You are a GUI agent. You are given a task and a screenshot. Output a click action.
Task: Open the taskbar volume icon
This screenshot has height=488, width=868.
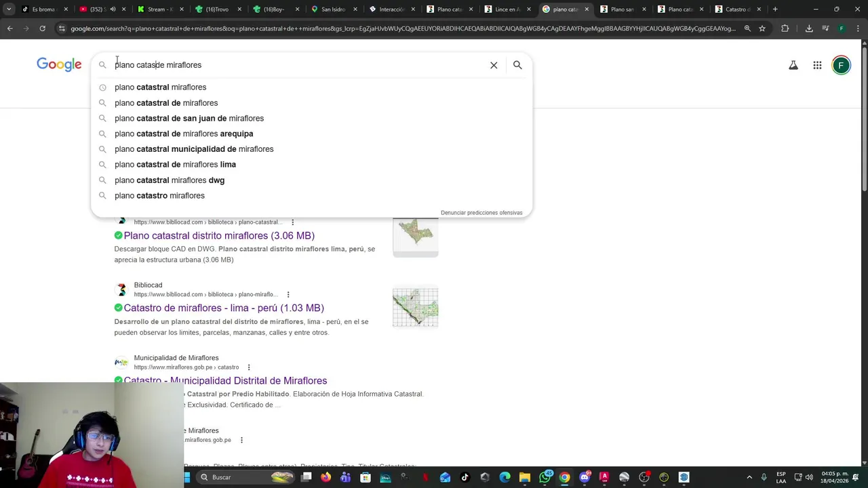tap(809, 477)
